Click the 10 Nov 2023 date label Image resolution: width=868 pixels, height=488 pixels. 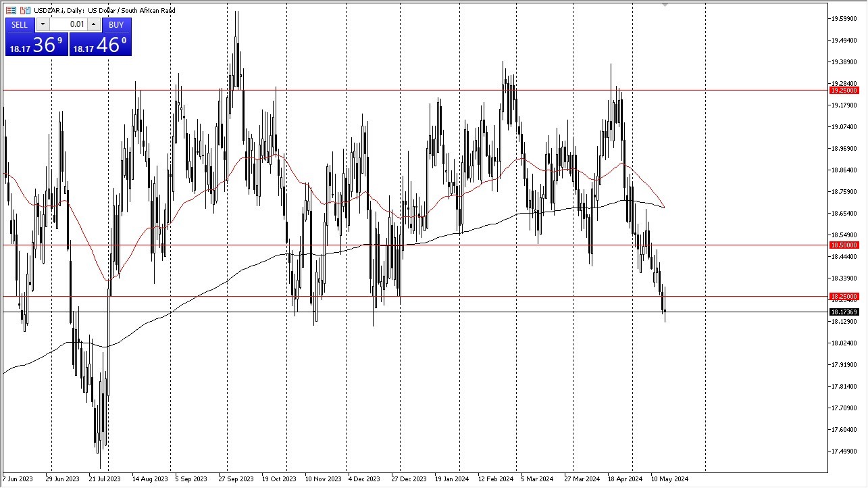pyautogui.click(x=322, y=479)
